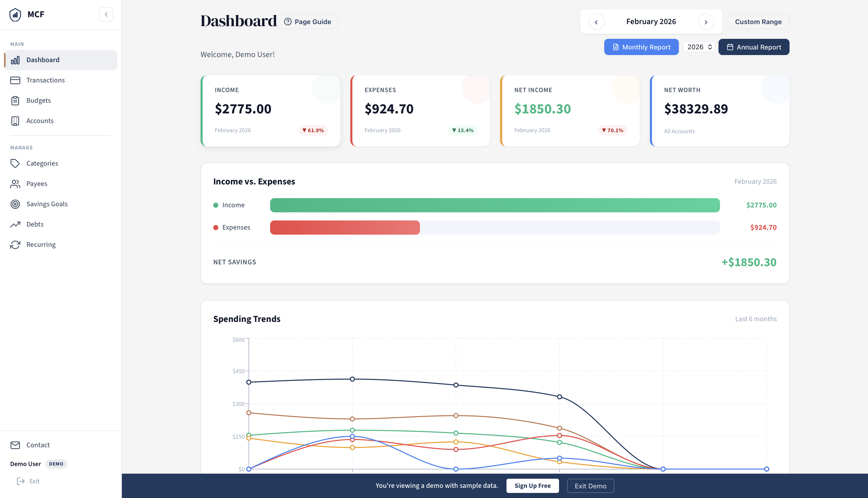Open Transactions via its card icon
Viewport: 868px width, 498px height.
[x=15, y=80]
